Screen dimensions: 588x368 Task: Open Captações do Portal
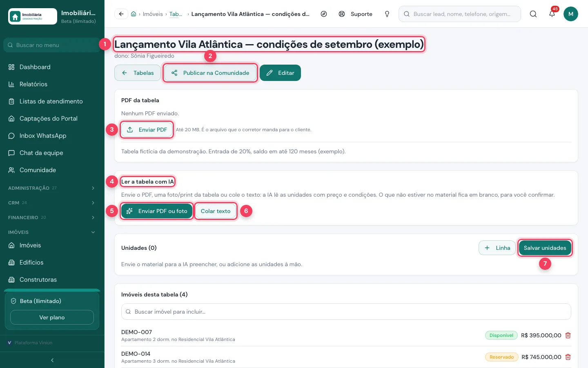[x=52, y=119]
